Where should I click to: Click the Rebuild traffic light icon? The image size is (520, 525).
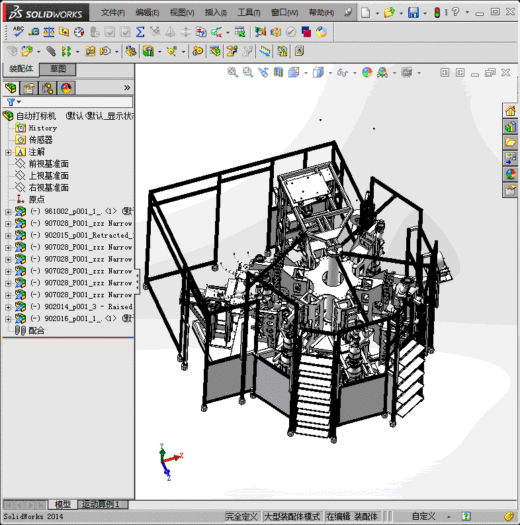coord(437,13)
